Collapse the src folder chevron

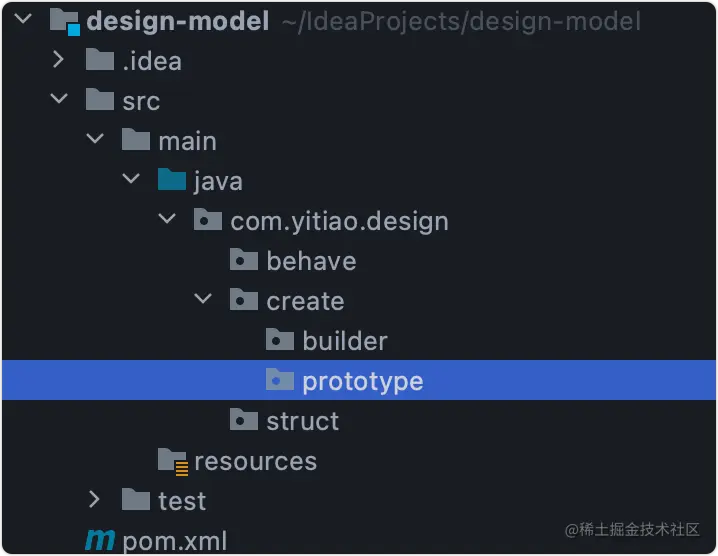click(x=59, y=98)
